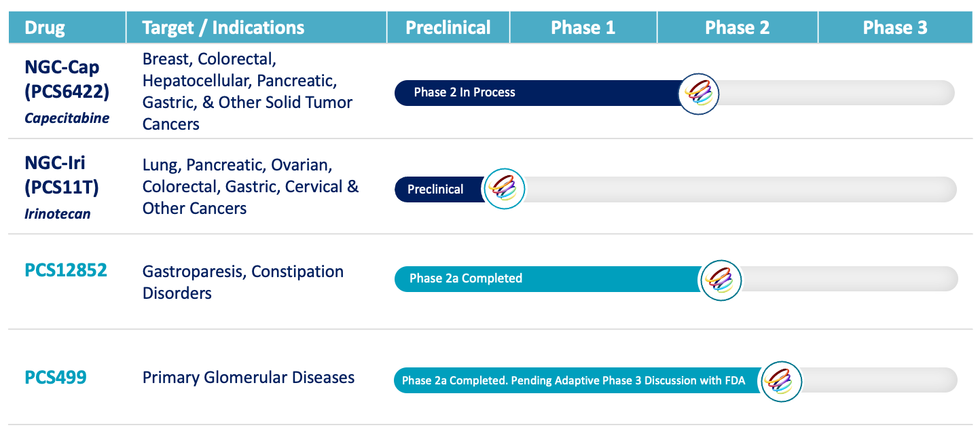Screen dimensions: 980x436
Task: Click the swirl logo on NGC-Iri progress bar
Action: [x=504, y=189]
